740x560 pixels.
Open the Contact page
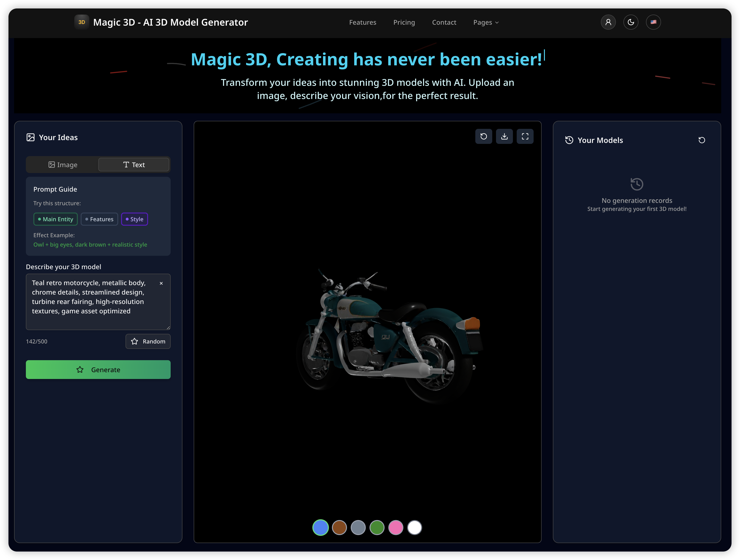(444, 22)
